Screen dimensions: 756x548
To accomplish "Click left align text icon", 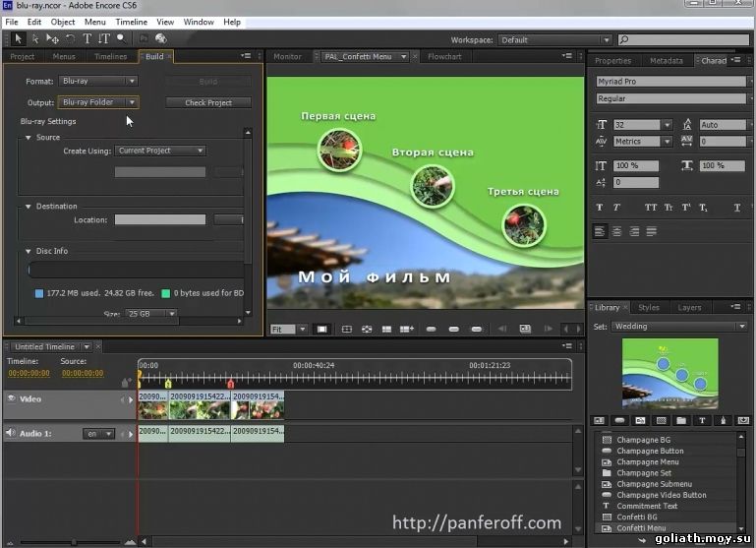I will click(x=601, y=231).
